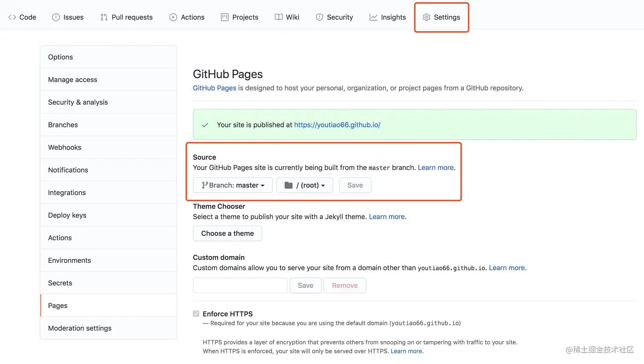Switch to the Projects tab

click(x=239, y=17)
